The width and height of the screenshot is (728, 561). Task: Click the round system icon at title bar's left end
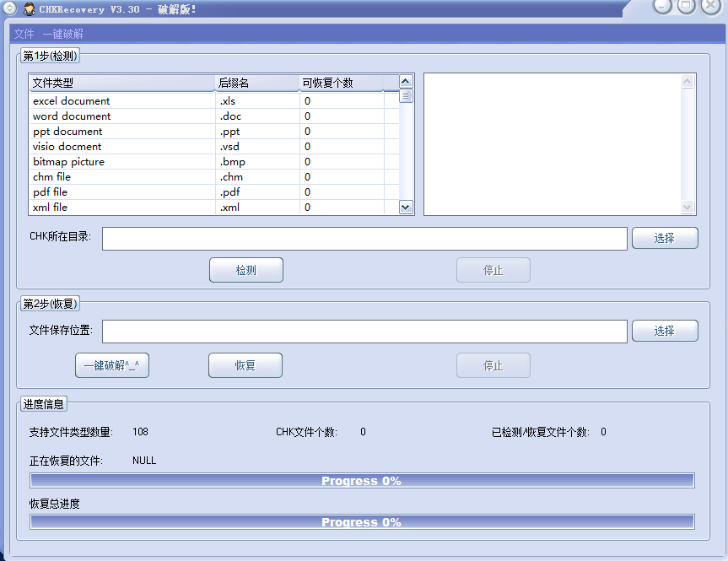(x=10, y=9)
